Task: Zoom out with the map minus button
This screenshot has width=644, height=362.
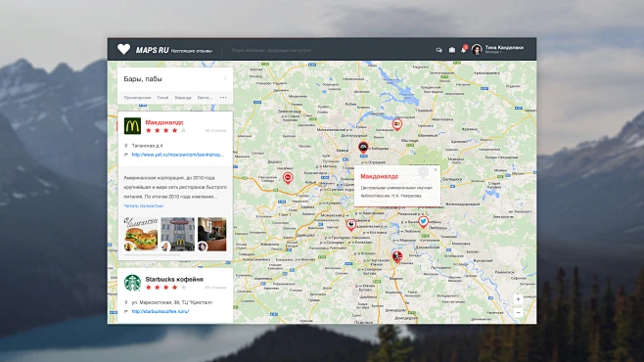Action: pos(519,313)
